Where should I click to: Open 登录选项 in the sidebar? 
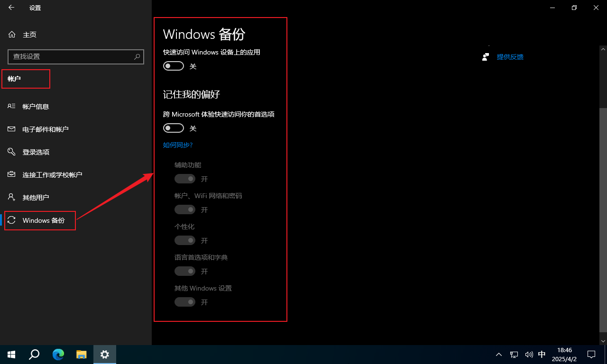coord(76,152)
